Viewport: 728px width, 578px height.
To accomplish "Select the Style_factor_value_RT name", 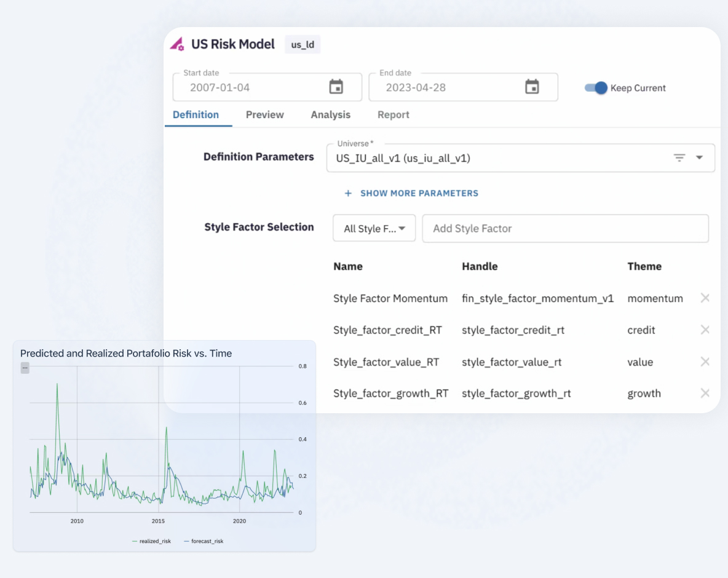I will point(386,362).
